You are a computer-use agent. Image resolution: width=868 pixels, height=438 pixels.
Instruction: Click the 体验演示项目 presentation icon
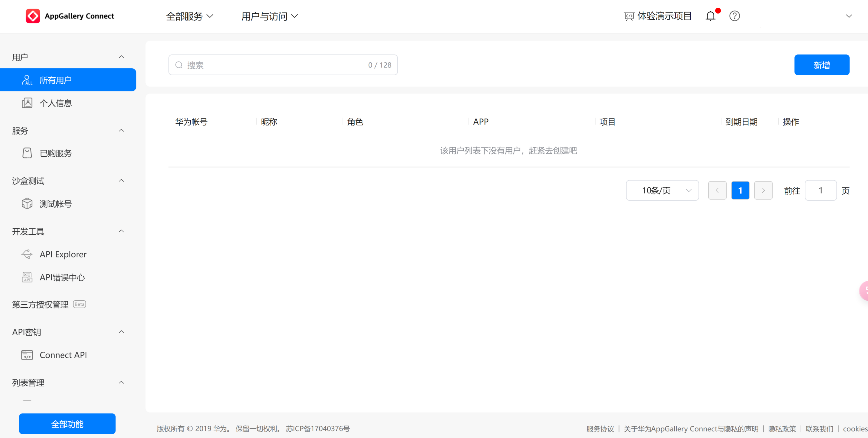coord(629,16)
